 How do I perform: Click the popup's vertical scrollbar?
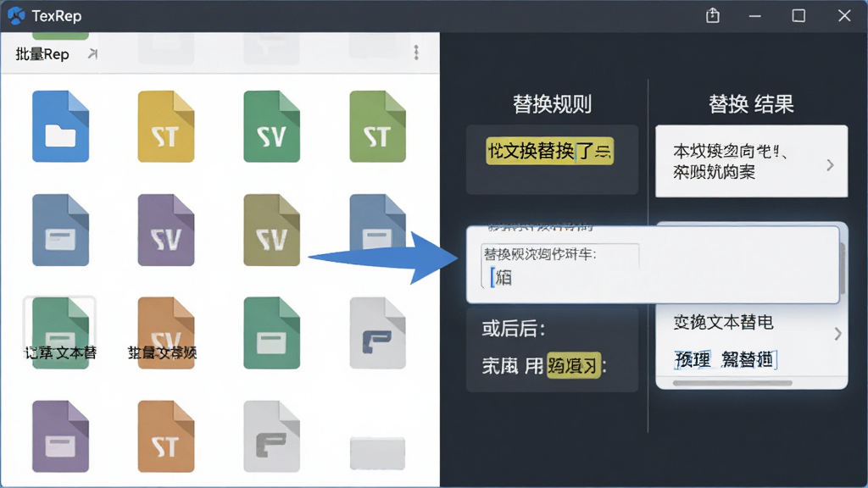tap(843, 269)
